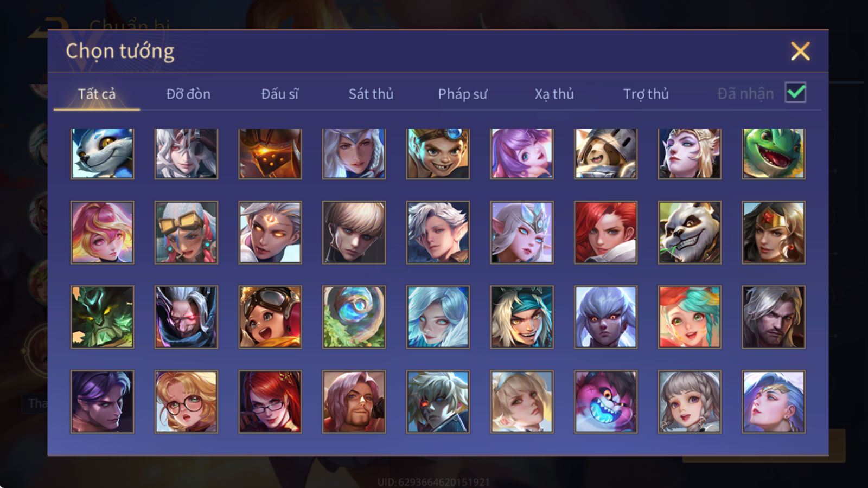Open the Xạ thủ tab

(x=554, y=94)
